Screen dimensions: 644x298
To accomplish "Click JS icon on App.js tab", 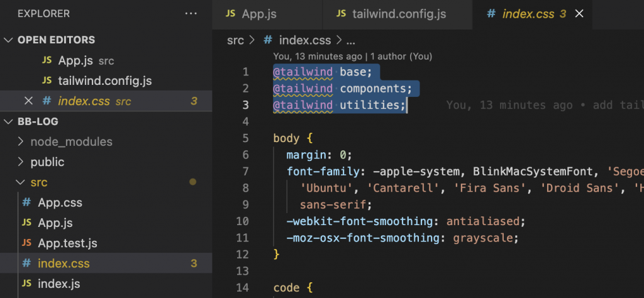I will click(x=230, y=13).
